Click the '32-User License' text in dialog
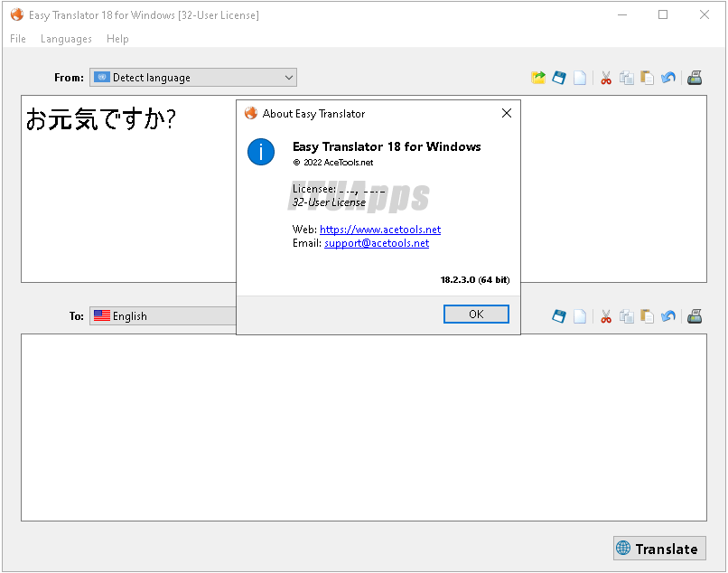Image resolution: width=728 pixels, height=573 pixels. tap(329, 202)
